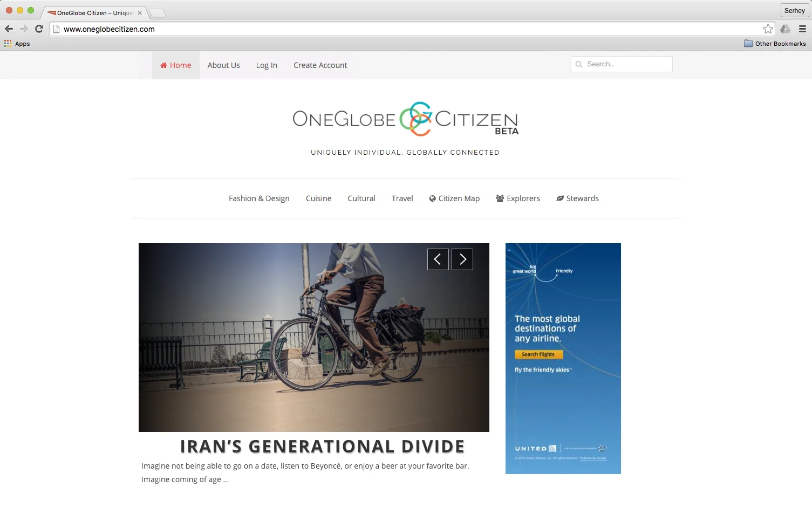Open the Apps grid shortcut
The height and width of the screenshot is (522, 812).
[x=17, y=44]
